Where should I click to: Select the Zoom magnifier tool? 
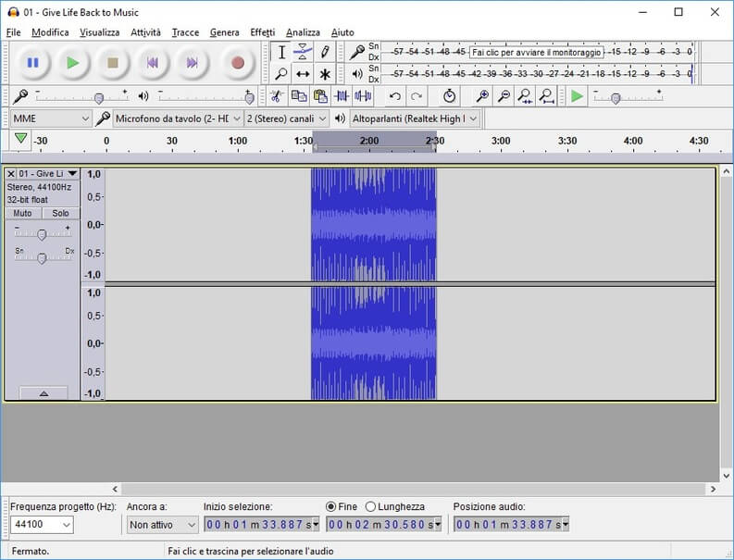point(281,73)
